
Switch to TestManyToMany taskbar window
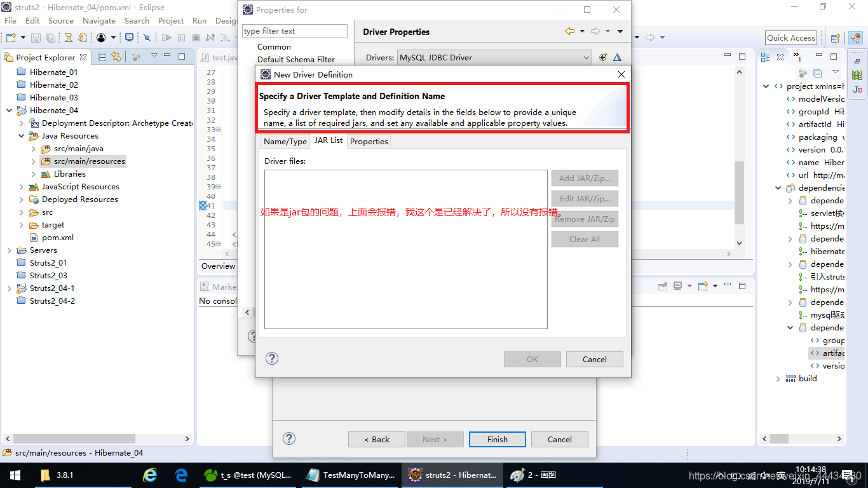coord(349,475)
